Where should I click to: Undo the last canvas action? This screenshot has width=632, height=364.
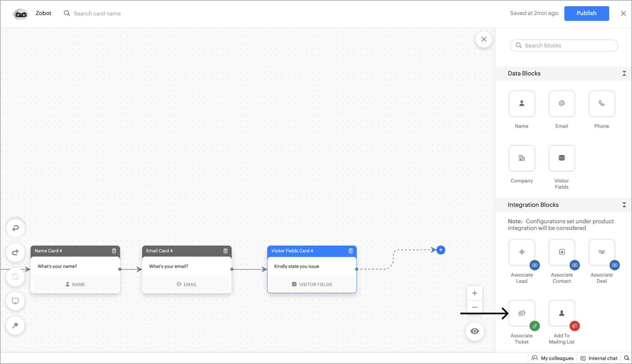pyautogui.click(x=15, y=228)
